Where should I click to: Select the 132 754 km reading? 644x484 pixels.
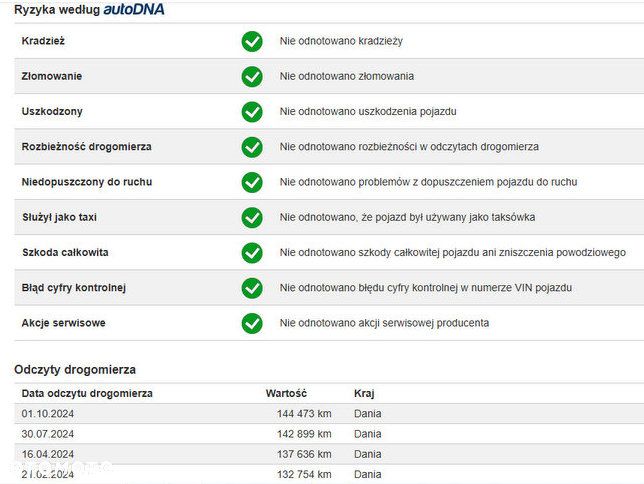[x=304, y=475]
